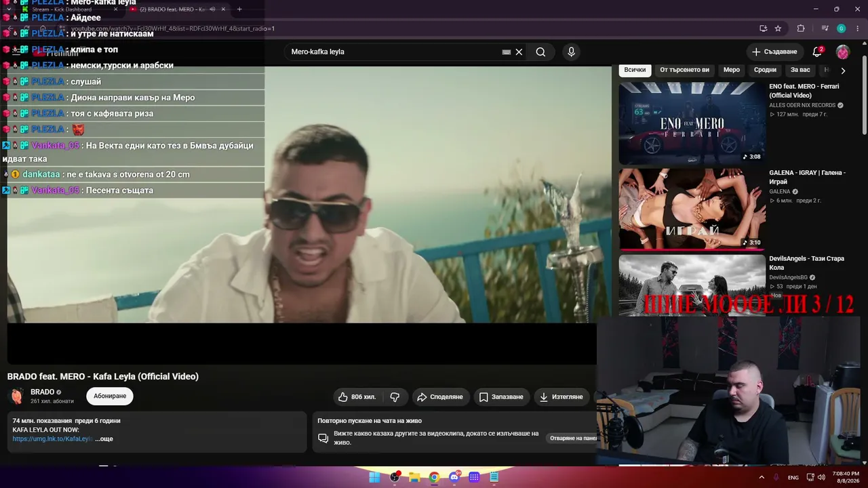Screen dimensions: 868x488
Task: Like the Kafa Leyla video
Action: point(357,397)
